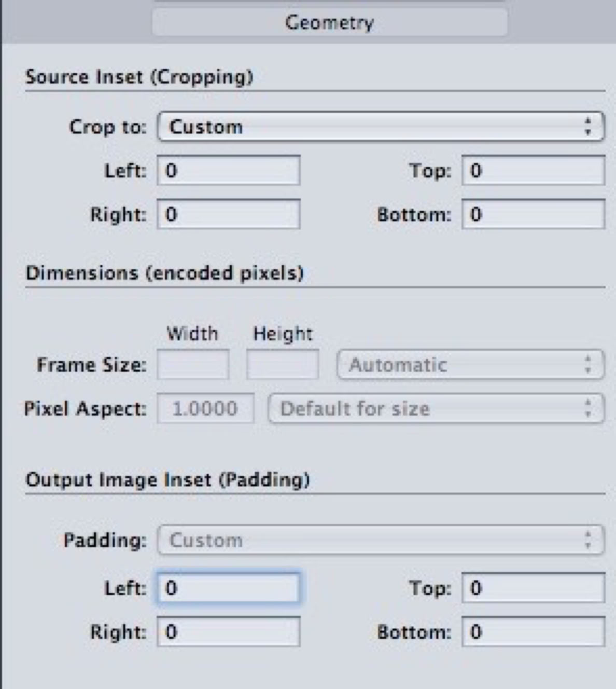Click the Frame Size Width field
616x689 pixels.
(x=193, y=365)
